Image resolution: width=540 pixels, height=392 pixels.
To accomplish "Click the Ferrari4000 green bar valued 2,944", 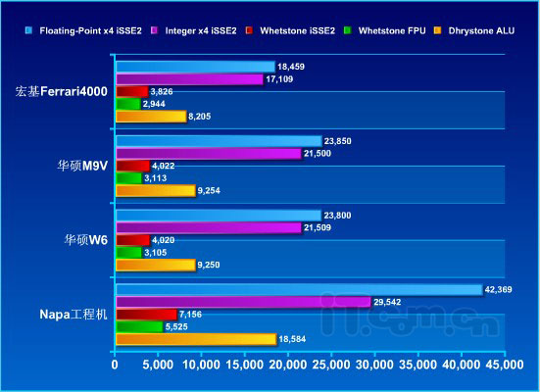I will pyautogui.click(x=128, y=104).
